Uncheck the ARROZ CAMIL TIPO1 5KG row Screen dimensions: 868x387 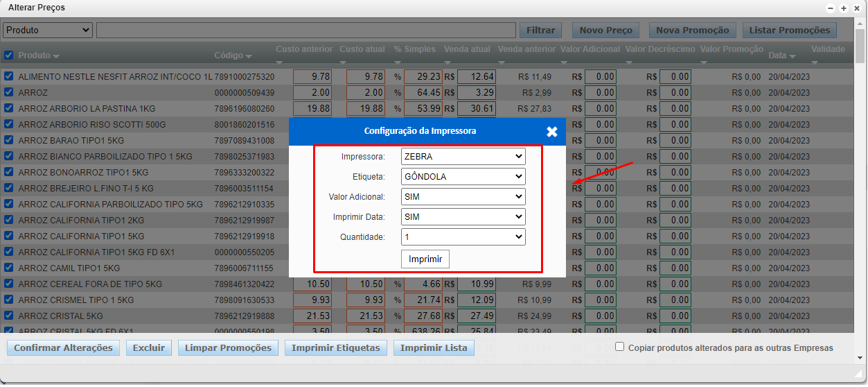click(x=9, y=268)
